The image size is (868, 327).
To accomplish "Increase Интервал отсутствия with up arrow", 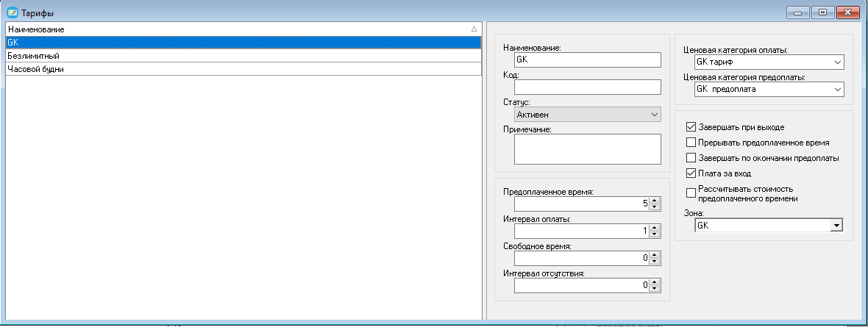I will point(655,281).
